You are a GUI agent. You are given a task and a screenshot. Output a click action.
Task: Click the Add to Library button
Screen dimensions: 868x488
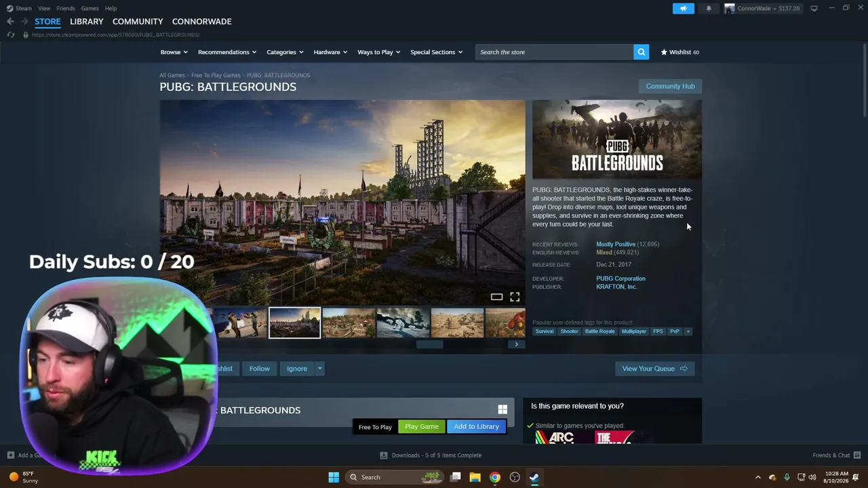pyautogui.click(x=476, y=426)
